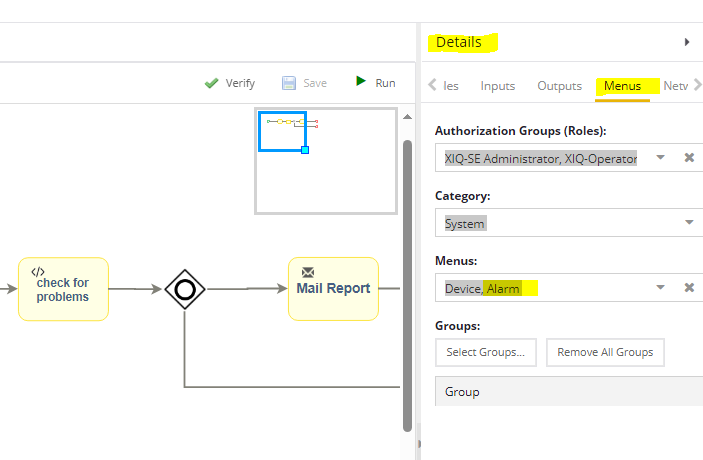Viewport: 703px width, 460px height.
Task: Click the canvas vertical scrollbar
Action: pos(407,280)
